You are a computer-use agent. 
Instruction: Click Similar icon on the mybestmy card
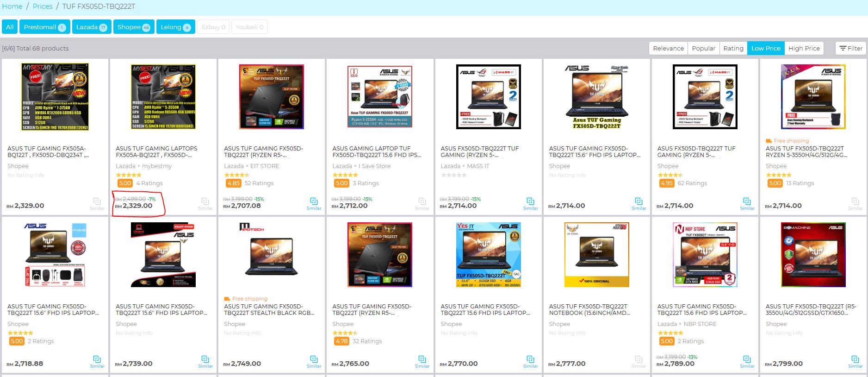[205, 204]
